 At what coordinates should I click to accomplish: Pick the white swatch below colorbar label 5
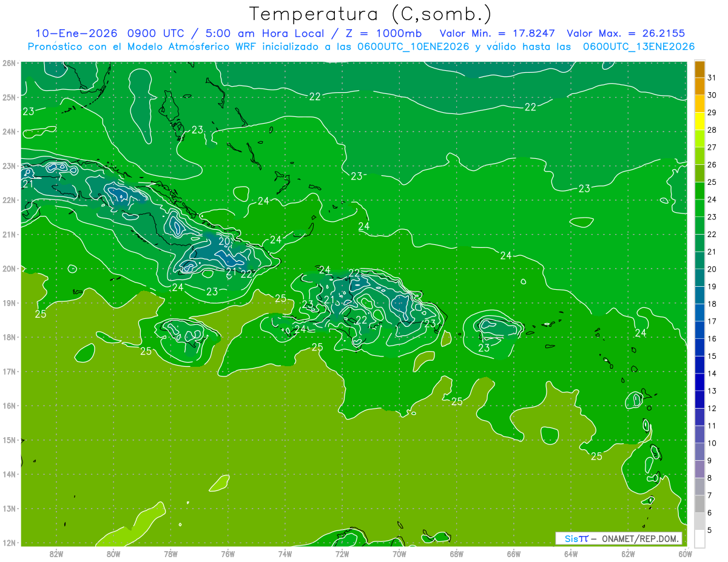pyautogui.click(x=699, y=539)
